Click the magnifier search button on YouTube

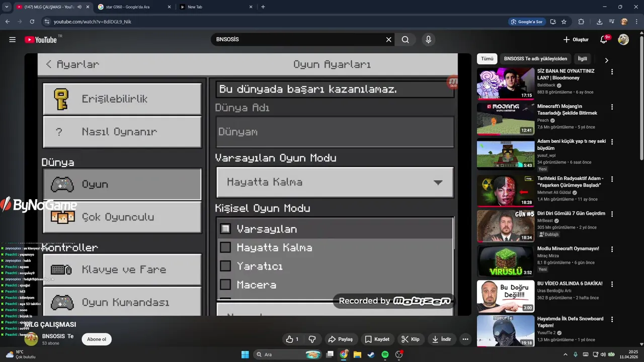405,40
